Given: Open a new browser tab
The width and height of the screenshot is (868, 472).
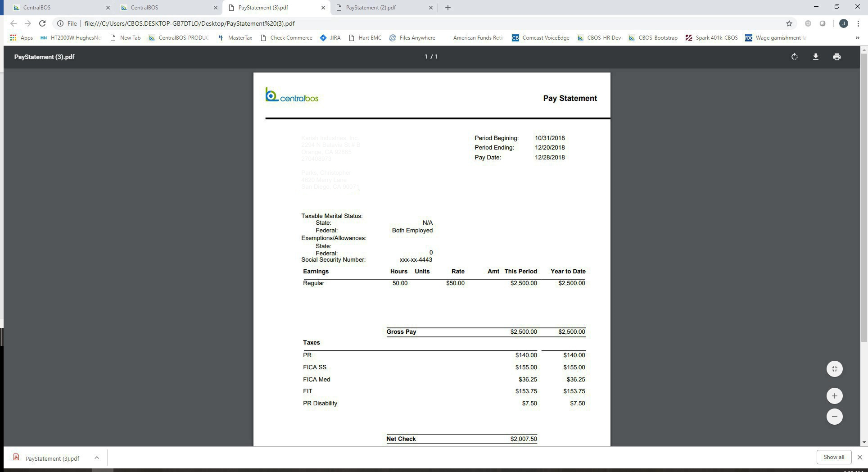Looking at the screenshot, I should point(448,8).
